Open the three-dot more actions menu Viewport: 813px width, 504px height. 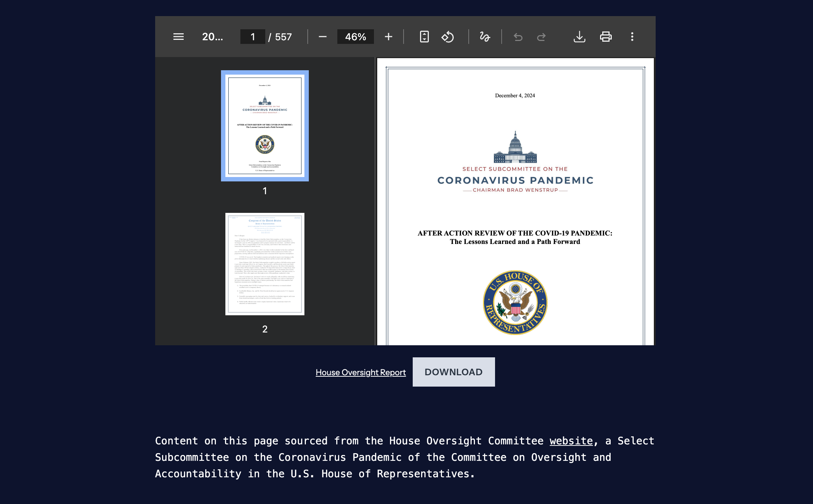[632, 37]
